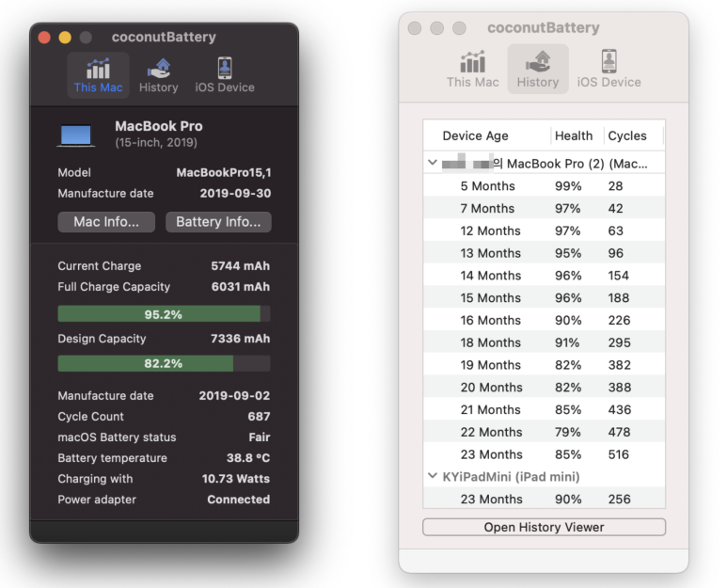Select the 22 Months history row
Image resolution: width=727 pixels, height=588 pixels.
[x=544, y=432]
